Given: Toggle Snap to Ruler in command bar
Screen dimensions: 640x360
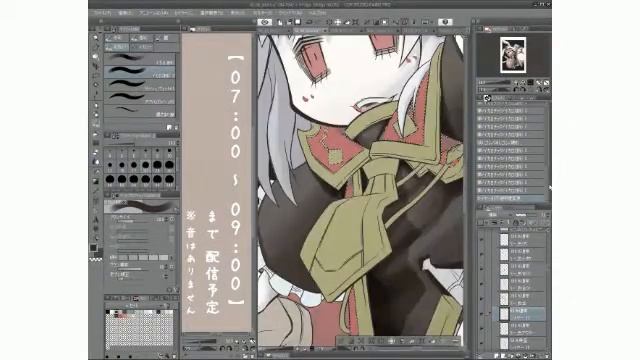Looking at the screenshot, I should 396,22.
